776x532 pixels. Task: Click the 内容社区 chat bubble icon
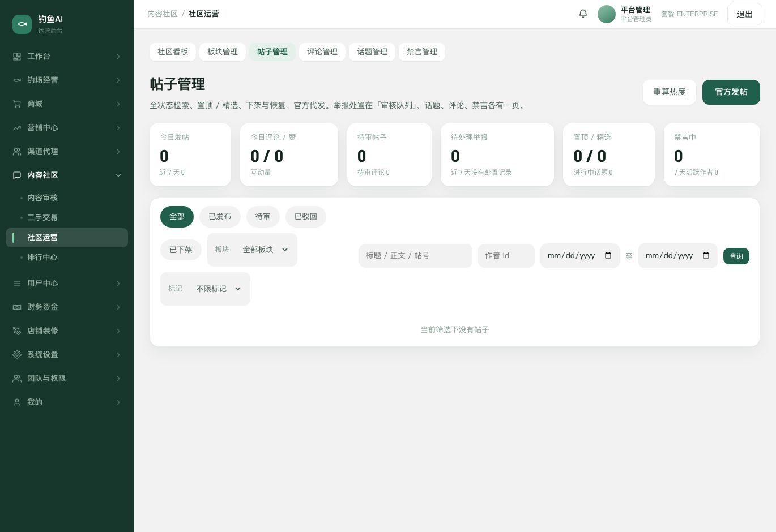17,175
